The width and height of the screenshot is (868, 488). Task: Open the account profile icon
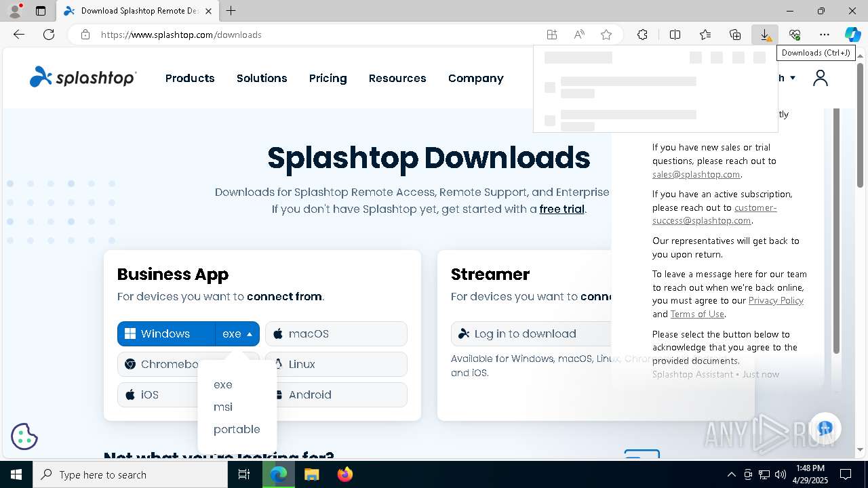click(x=821, y=78)
